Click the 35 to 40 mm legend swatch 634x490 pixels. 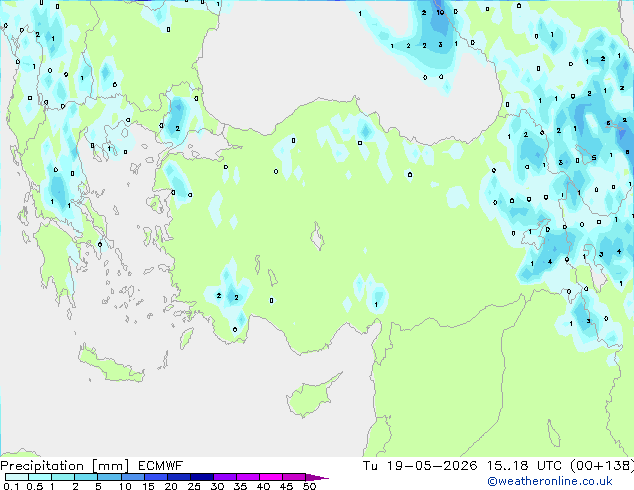pos(248,477)
